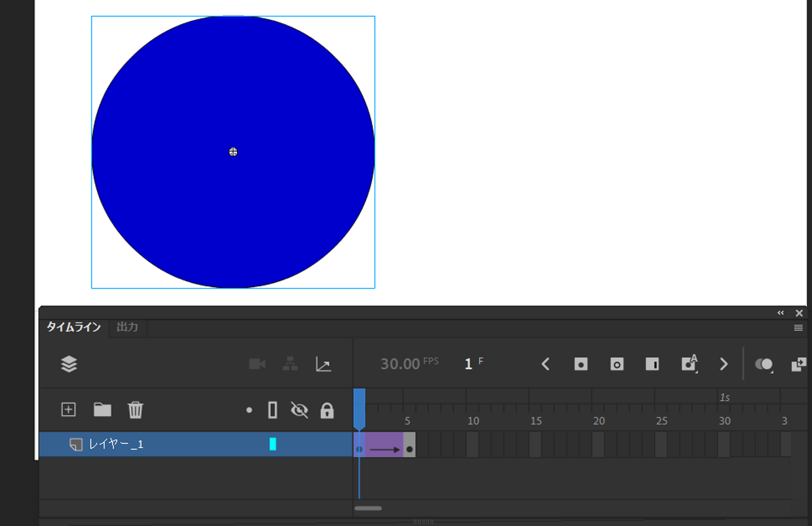Viewport: 812px width, 526px height.
Task: Switch to the 出力 tab
Action: coord(127,327)
